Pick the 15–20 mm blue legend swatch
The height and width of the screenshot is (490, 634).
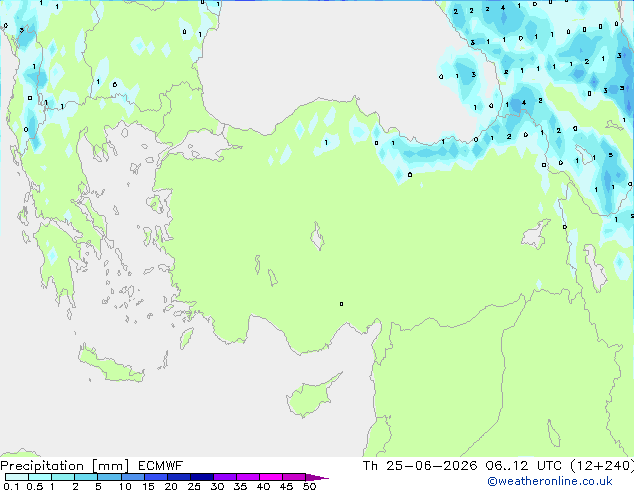(x=155, y=477)
